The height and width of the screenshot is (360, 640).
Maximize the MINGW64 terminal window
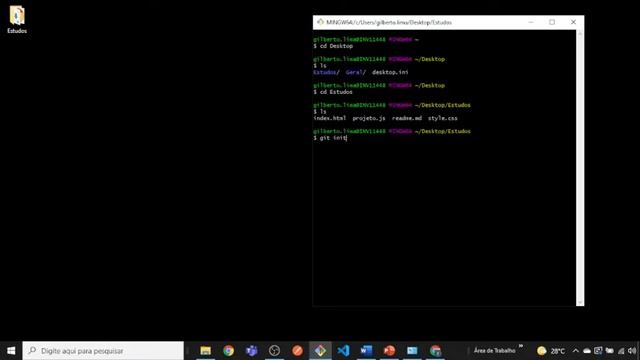[x=552, y=22]
